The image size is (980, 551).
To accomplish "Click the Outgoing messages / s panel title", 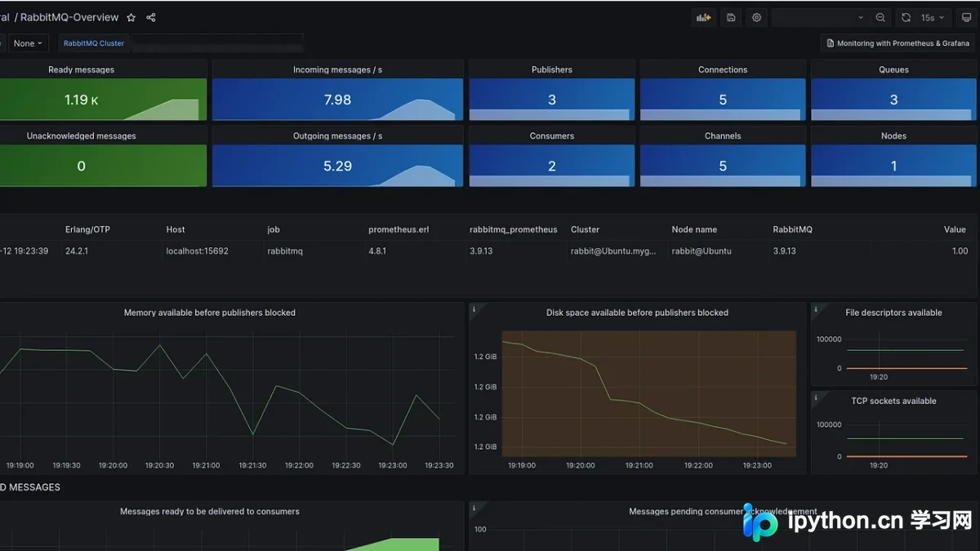I will [337, 136].
